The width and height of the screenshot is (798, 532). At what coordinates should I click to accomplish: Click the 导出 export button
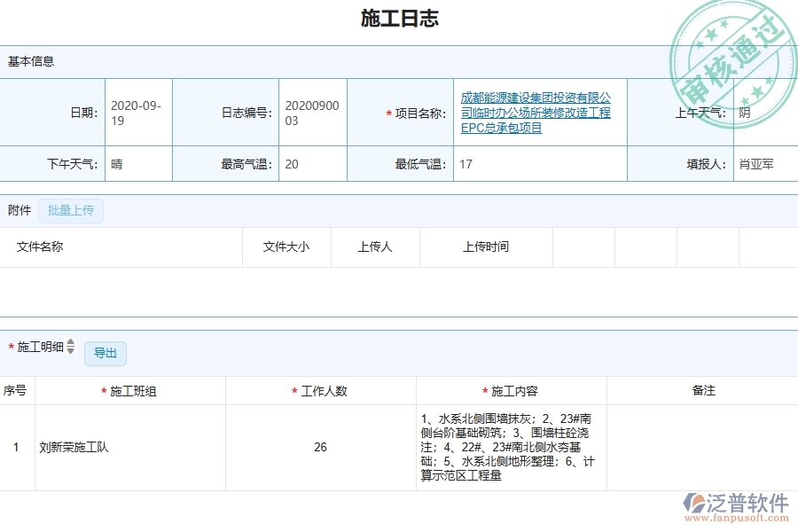[x=105, y=353]
